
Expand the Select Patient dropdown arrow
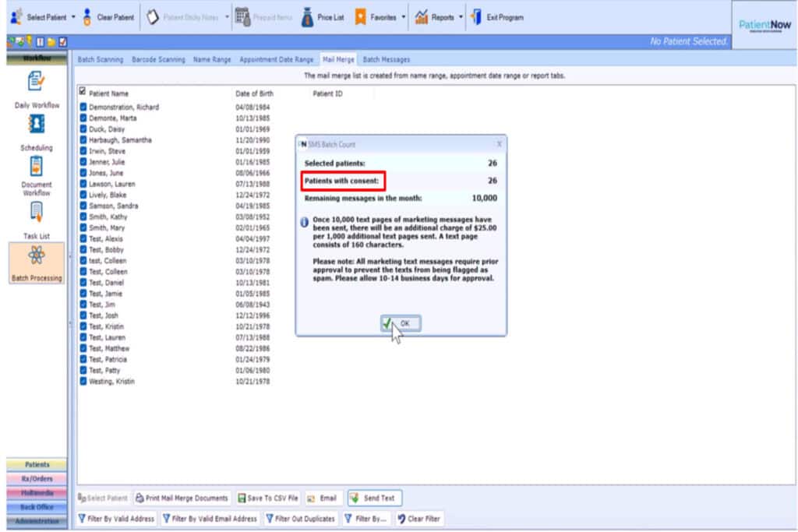[x=73, y=17]
